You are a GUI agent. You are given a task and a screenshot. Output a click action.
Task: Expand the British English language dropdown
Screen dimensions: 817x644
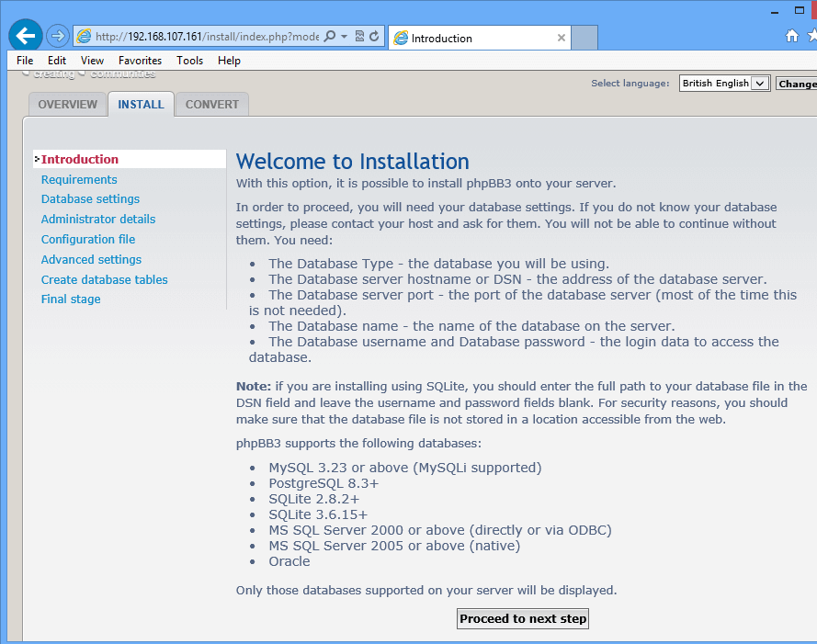coord(724,84)
